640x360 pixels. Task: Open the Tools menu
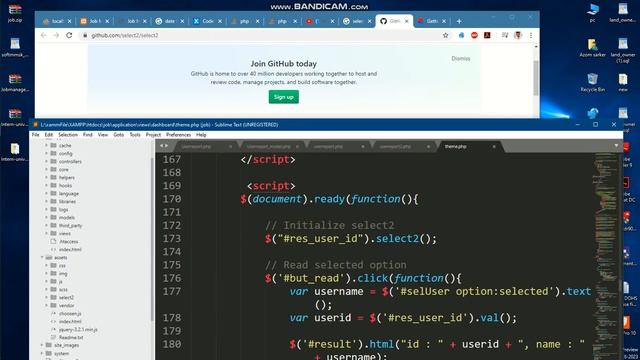point(135,135)
